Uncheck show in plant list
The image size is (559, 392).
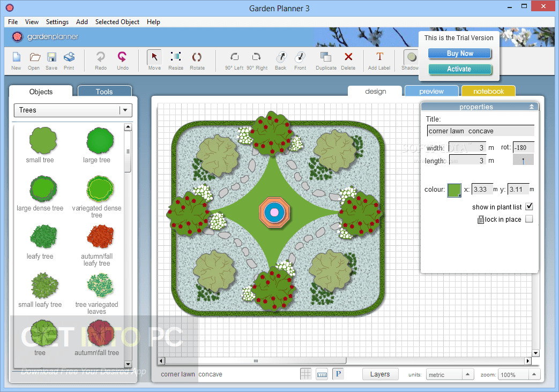click(x=529, y=206)
